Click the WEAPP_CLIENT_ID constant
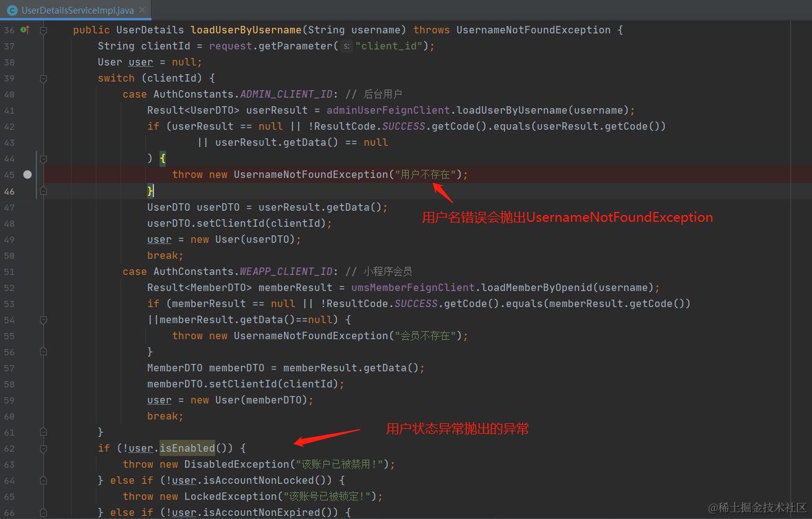Image resolution: width=812 pixels, height=519 pixels. click(286, 271)
